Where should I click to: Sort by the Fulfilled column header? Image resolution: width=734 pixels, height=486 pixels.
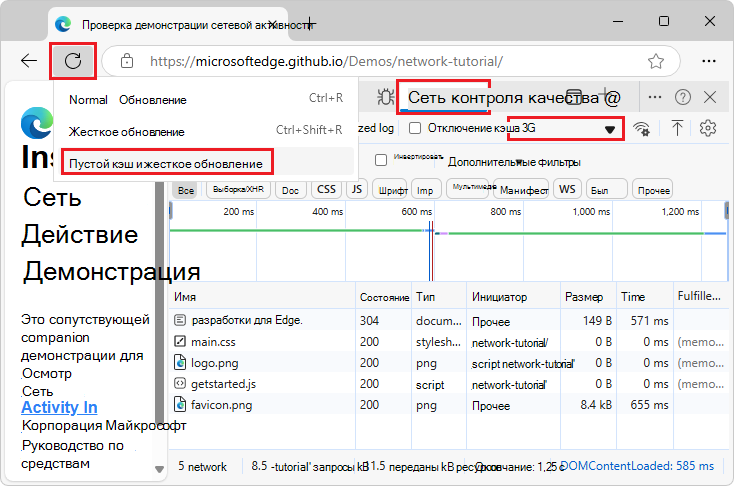click(x=701, y=297)
